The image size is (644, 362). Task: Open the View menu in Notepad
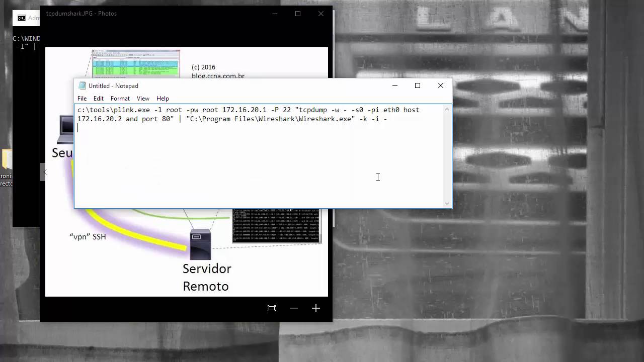click(143, 99)
